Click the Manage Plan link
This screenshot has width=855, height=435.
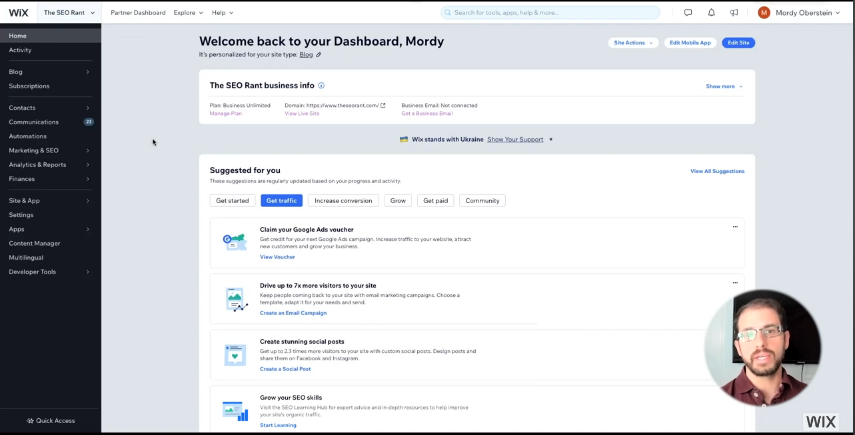point(226,113)
